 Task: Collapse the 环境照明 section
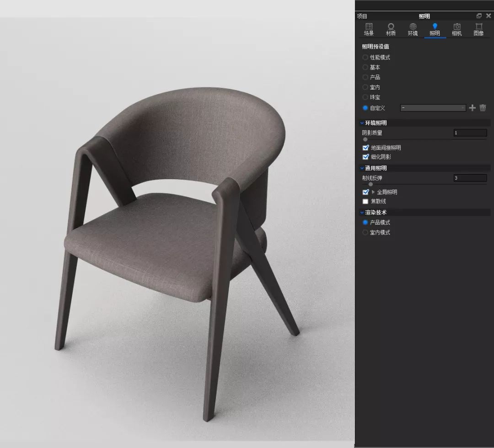tap(362, 123)
